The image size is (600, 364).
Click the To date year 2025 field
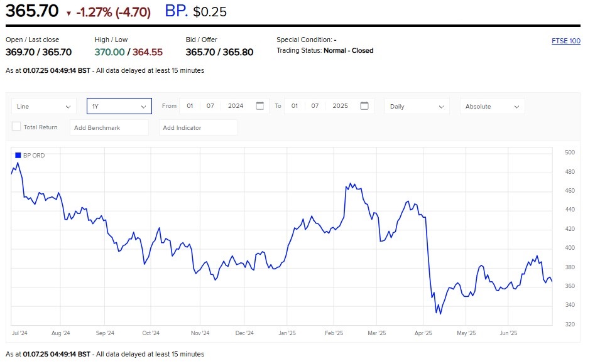[340, 106]
